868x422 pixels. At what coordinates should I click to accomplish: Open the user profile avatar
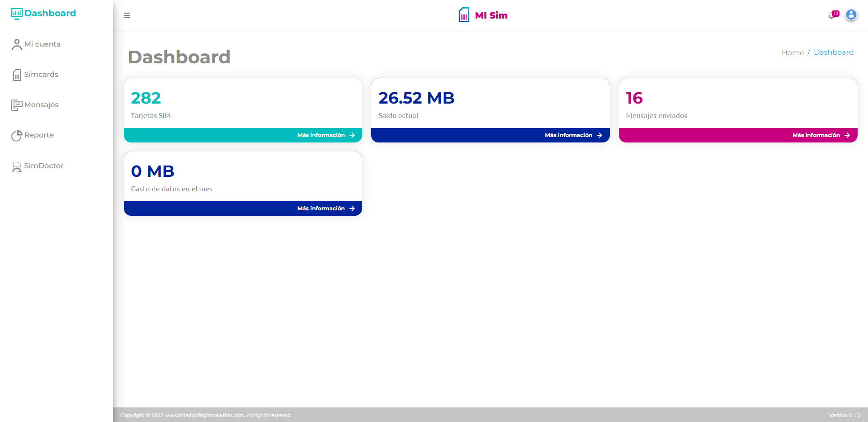(x=851, y=15)
